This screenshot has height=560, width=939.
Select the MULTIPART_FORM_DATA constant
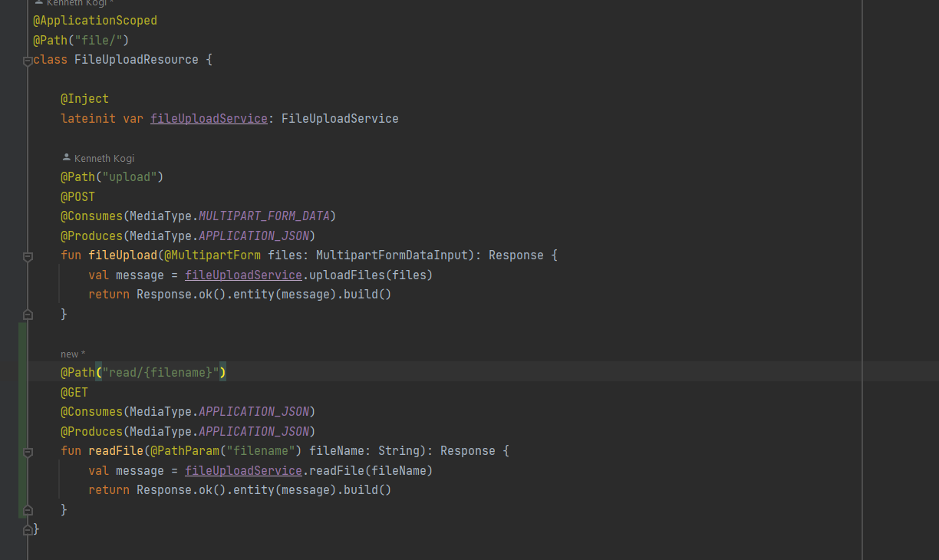coord(264,216)
